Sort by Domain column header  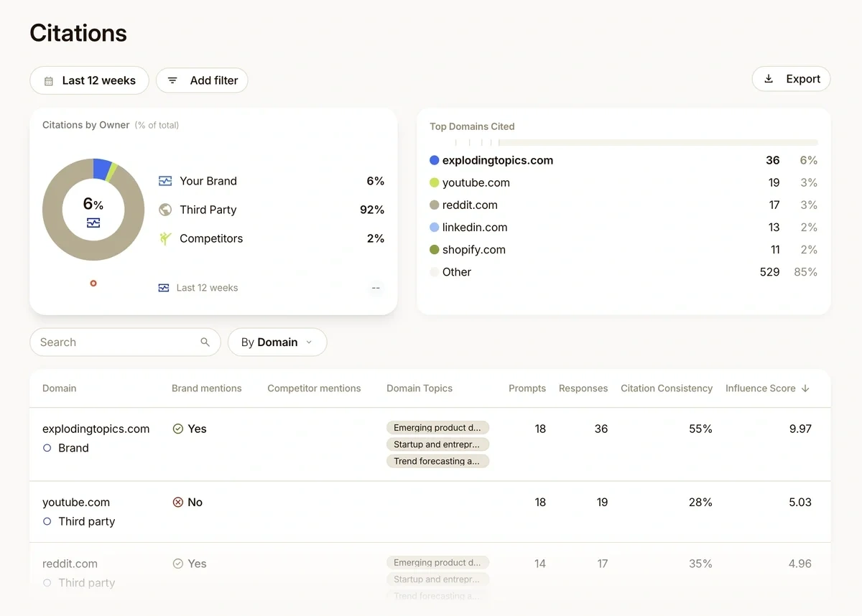[x=60, y=388]
